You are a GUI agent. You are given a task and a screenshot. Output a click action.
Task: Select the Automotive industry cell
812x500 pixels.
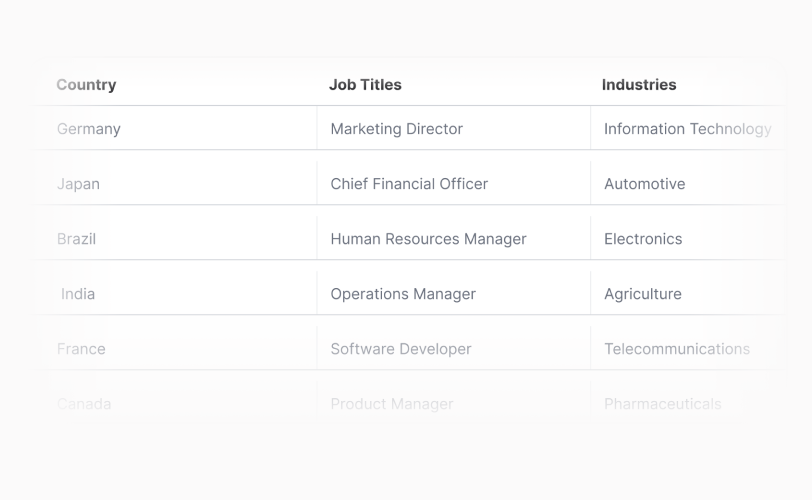coord(645,184)
